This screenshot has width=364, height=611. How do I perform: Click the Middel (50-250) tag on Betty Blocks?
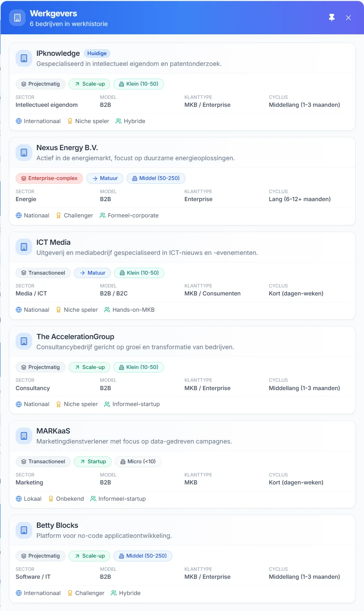[x=142, y=556]
